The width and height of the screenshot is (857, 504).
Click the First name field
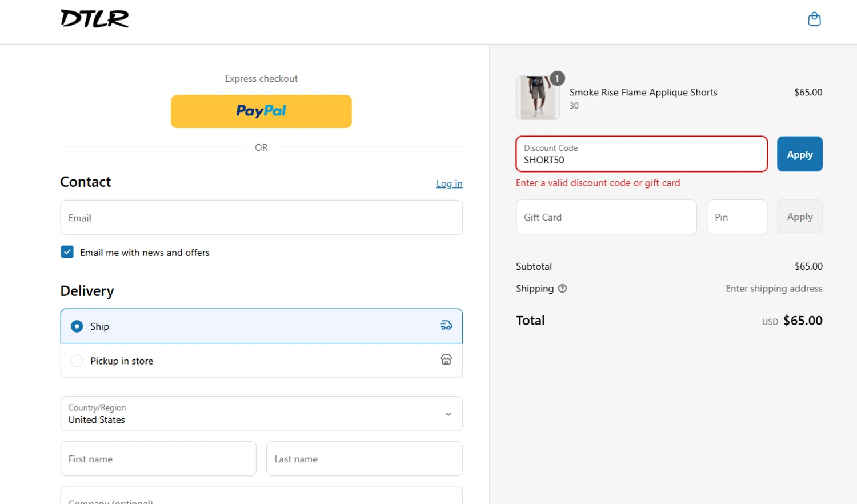coord(158,459)
